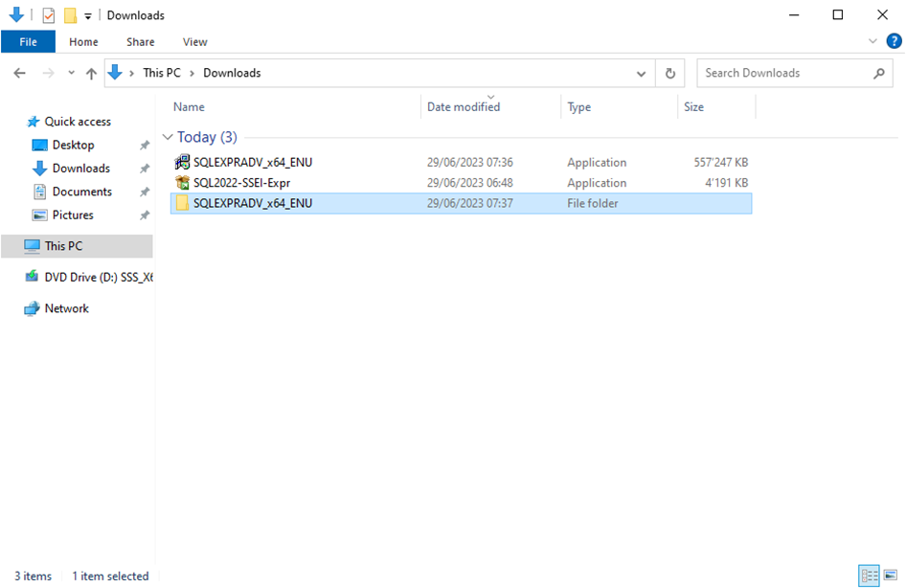Open Downloads in the navigation pane
Screen dimensions: 906x588
[x=80, y=169]
